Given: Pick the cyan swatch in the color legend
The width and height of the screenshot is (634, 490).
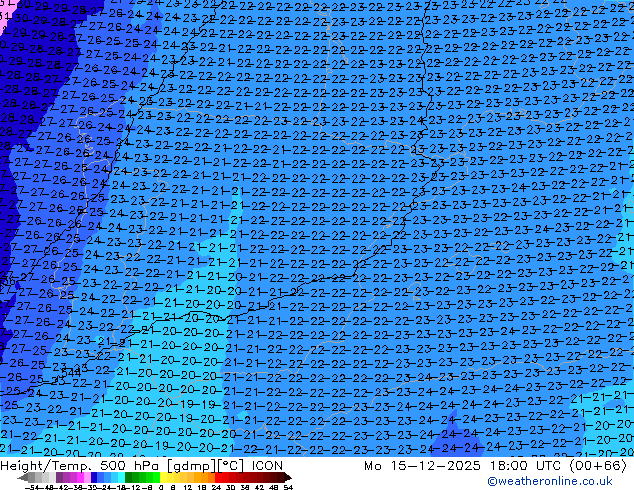Looking at the screenshot, I should point(121,477).
